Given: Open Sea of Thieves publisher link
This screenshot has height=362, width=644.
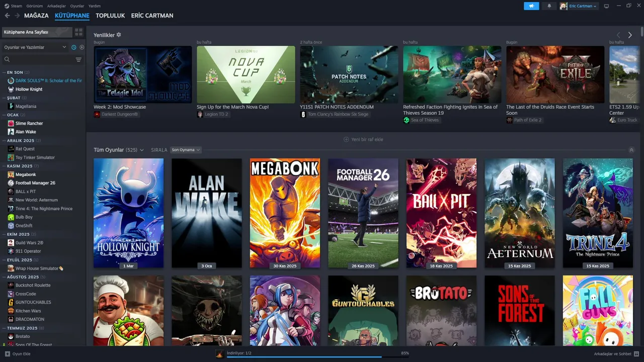Looking at the screenshot, I should click(421, 120).
